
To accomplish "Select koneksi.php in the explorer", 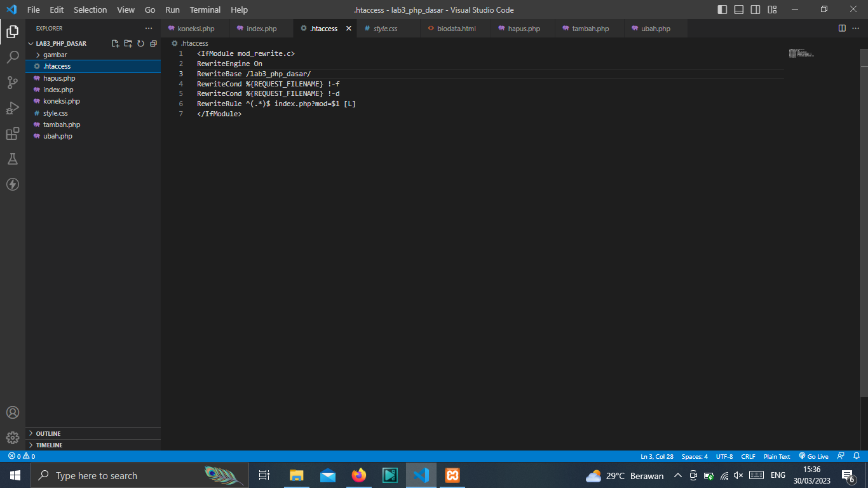I will tap(93, 101).
